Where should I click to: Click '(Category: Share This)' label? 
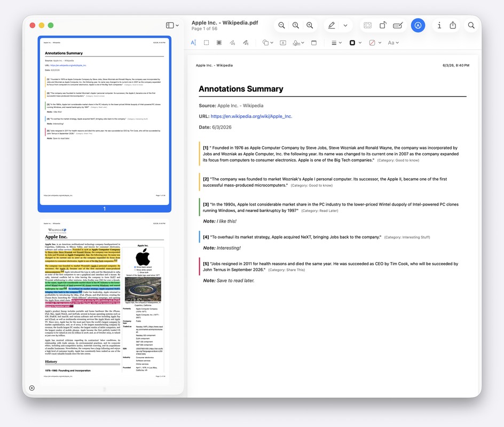point(286,270)
